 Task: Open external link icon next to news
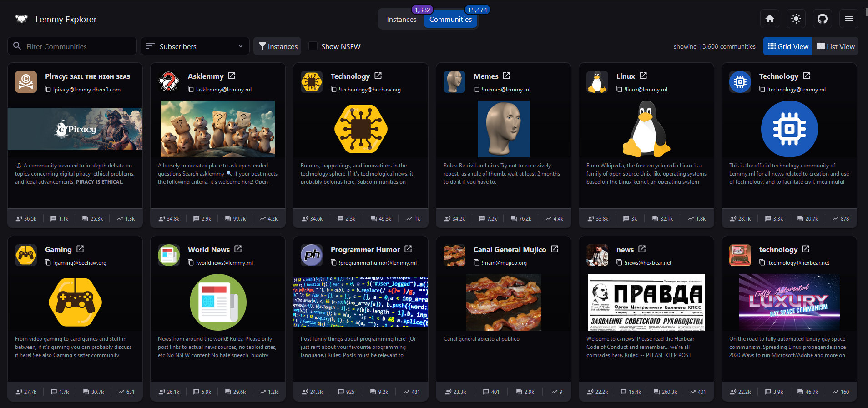[x=642, y=249]
